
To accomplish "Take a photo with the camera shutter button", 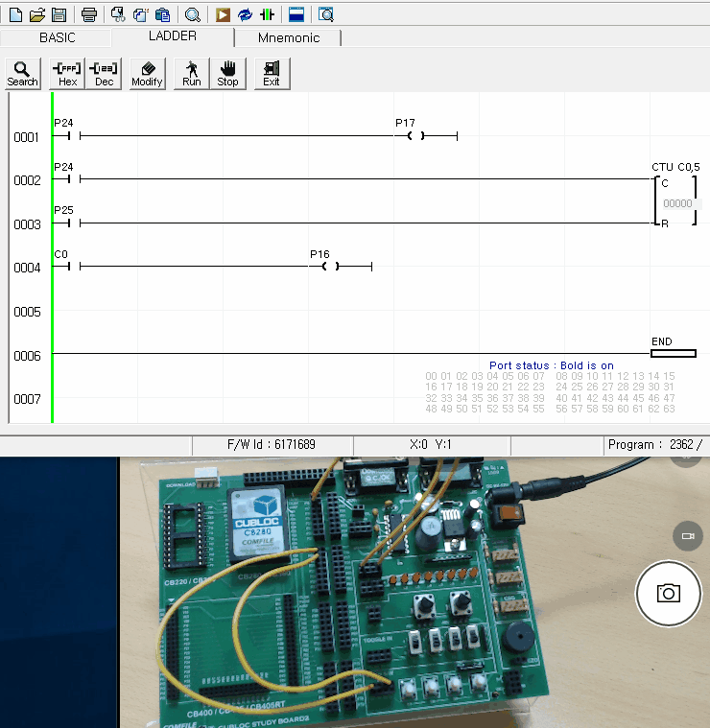I will tap(668, 593).
